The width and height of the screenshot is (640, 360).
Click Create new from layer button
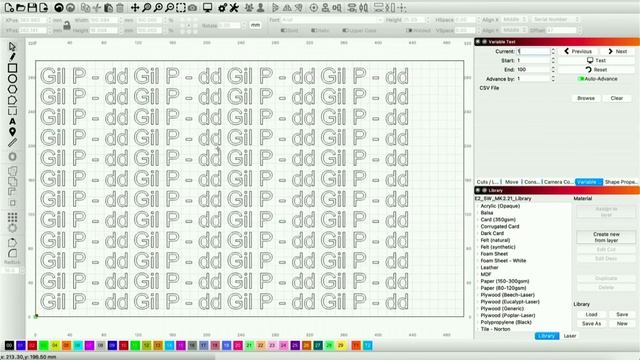(606, 237)
